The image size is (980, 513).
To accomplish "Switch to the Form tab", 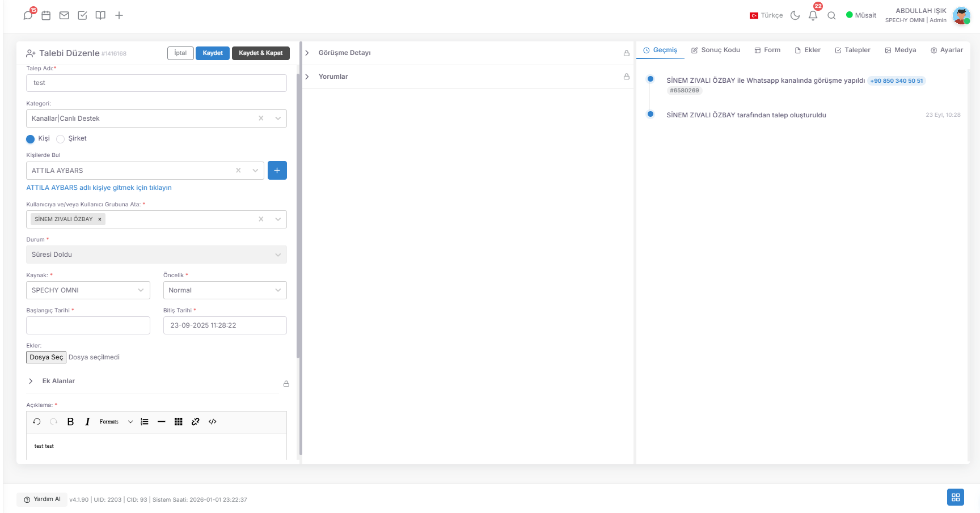I will [x=767, y=50].
